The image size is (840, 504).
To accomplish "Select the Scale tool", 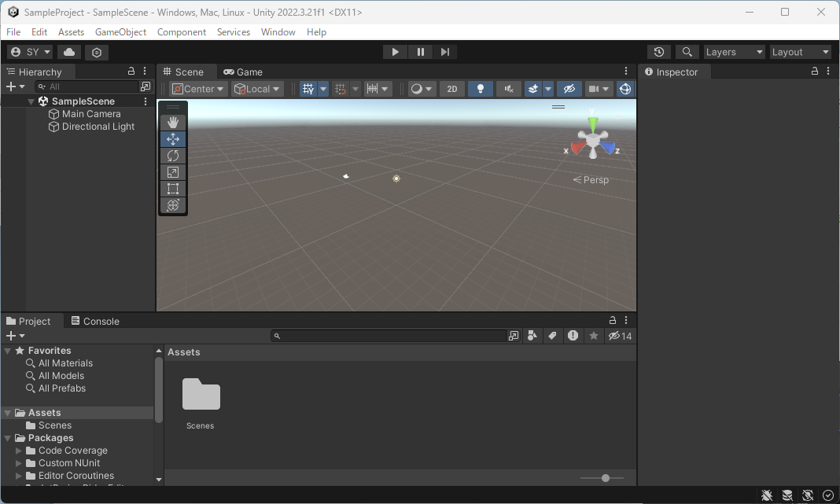I will (x=172, y=172).
